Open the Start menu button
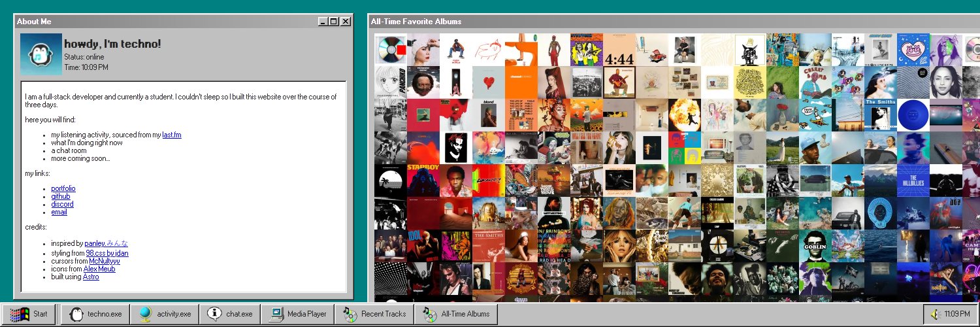The width and height of the screenshot is (980, 327). (x=28, y=314)
